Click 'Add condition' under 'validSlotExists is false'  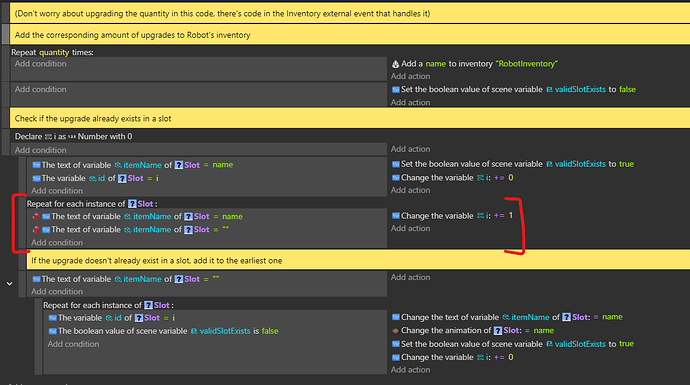point(73,344)
